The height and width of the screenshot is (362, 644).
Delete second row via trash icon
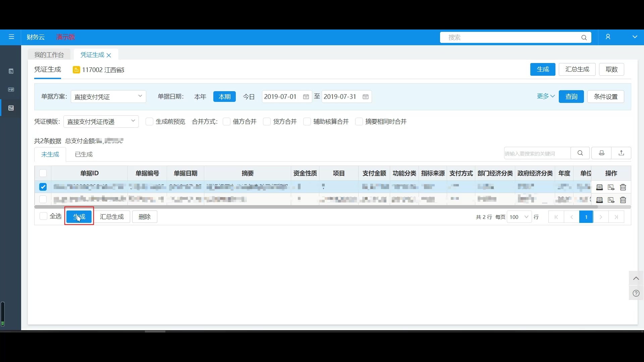point(623,200)
